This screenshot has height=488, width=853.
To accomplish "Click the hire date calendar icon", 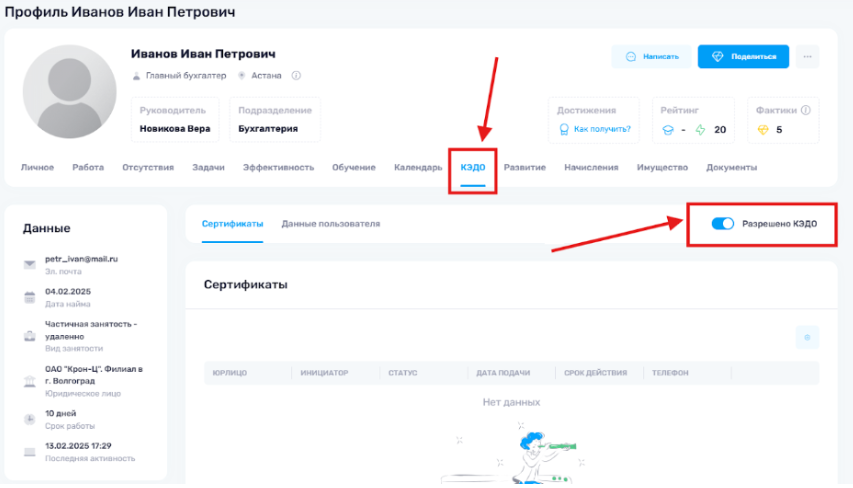I will click(x=30, y=297).
